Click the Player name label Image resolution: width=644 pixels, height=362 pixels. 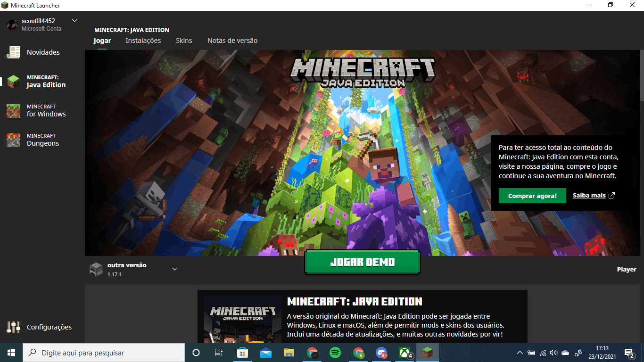tap(627, 270)
